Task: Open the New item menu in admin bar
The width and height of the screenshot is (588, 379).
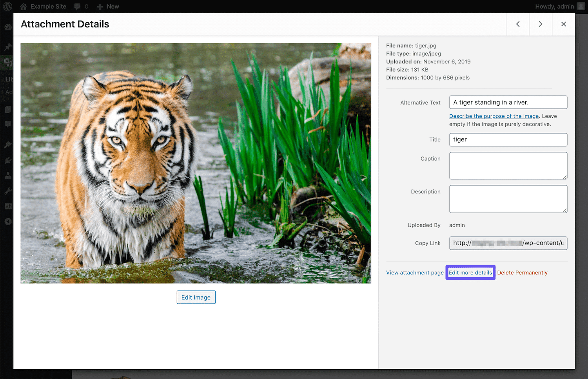Action: pos(108,6)
